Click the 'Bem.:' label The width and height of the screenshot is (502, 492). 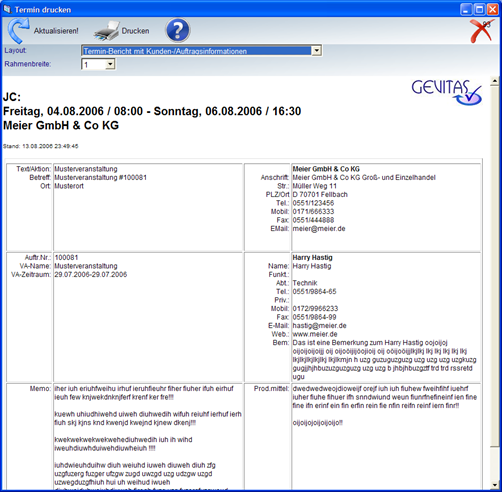[x=281, y=343]
